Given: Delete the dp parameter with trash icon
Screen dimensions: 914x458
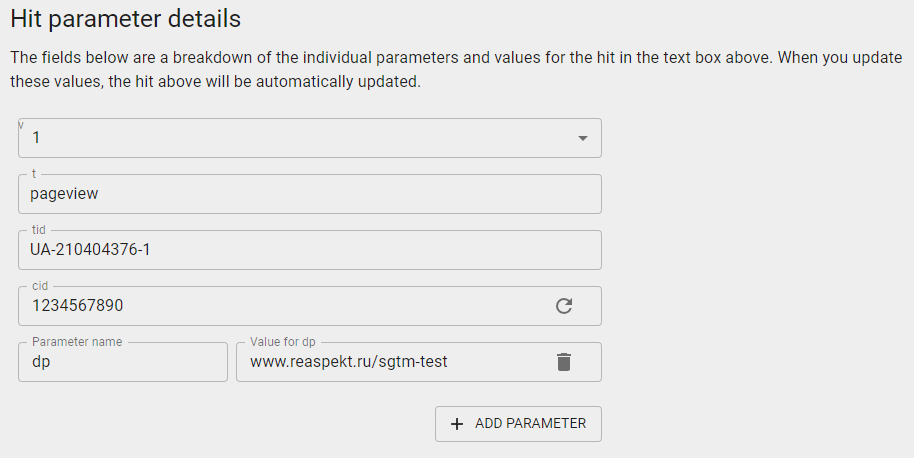Looking at the screenshot, I should pyautogui.click(x=564, y=362).
